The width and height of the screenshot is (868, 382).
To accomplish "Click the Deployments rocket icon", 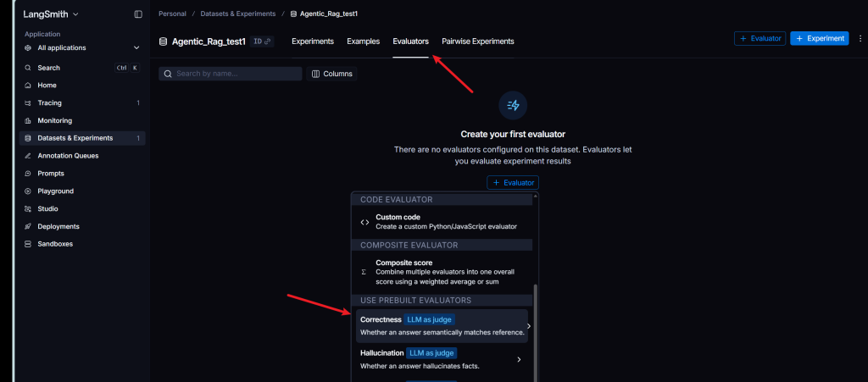I will click(28, 227).
